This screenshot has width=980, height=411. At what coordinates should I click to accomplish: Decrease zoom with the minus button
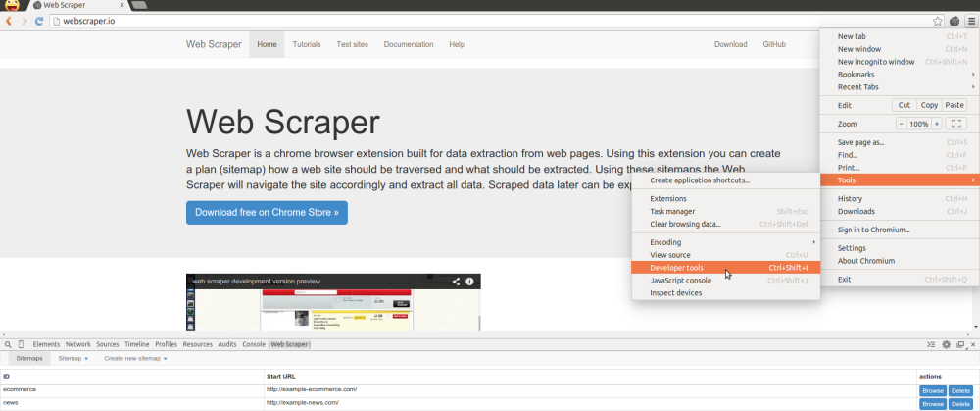pyautogui.click(x=902, y=124)
